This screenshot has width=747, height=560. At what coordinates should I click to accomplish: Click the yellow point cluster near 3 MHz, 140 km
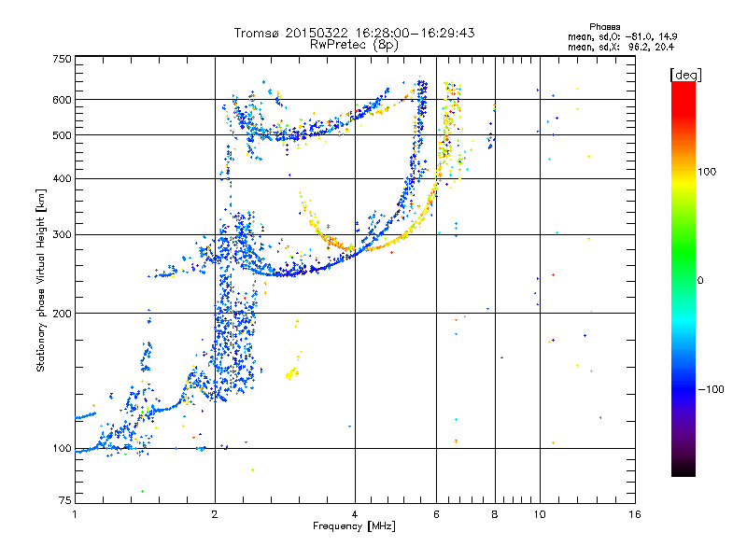[x=292, y=373]
